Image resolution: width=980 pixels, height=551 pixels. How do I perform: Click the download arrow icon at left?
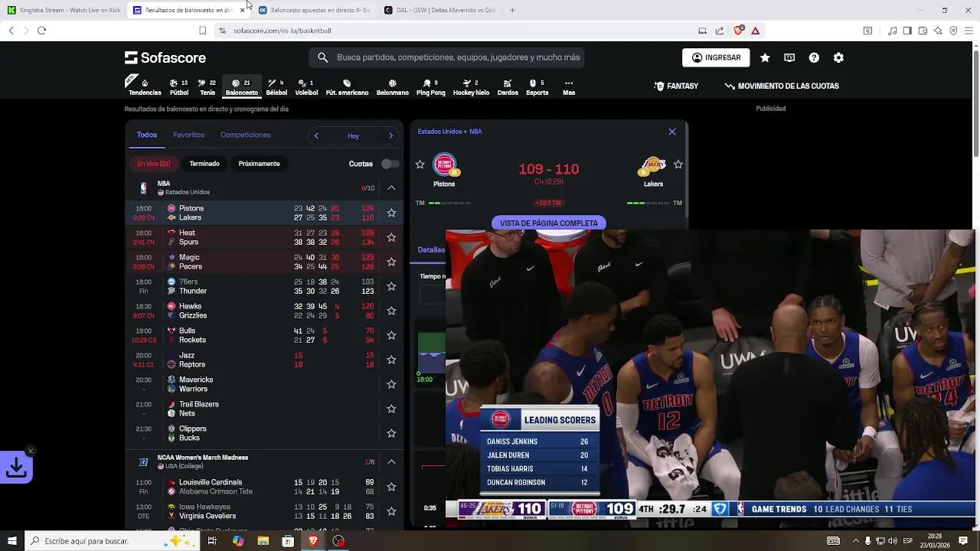pyautogui.click(x=16, y=467)
